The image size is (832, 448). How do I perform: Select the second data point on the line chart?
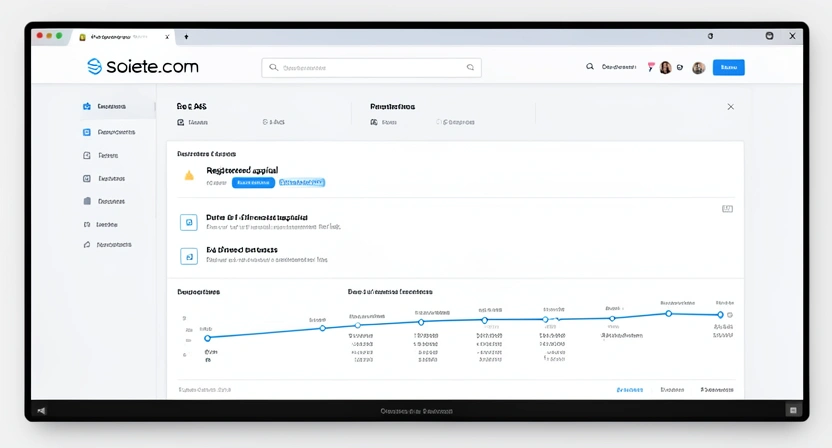tap(323, 329)
